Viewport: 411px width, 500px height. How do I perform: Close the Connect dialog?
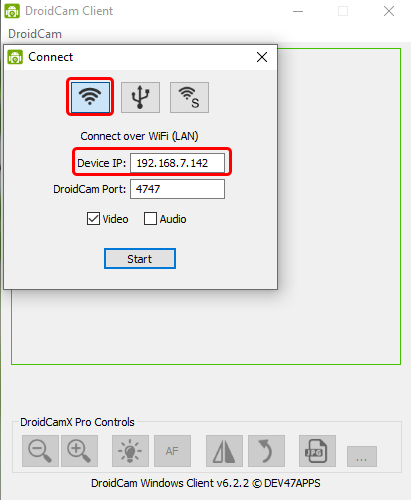[262, 57]
